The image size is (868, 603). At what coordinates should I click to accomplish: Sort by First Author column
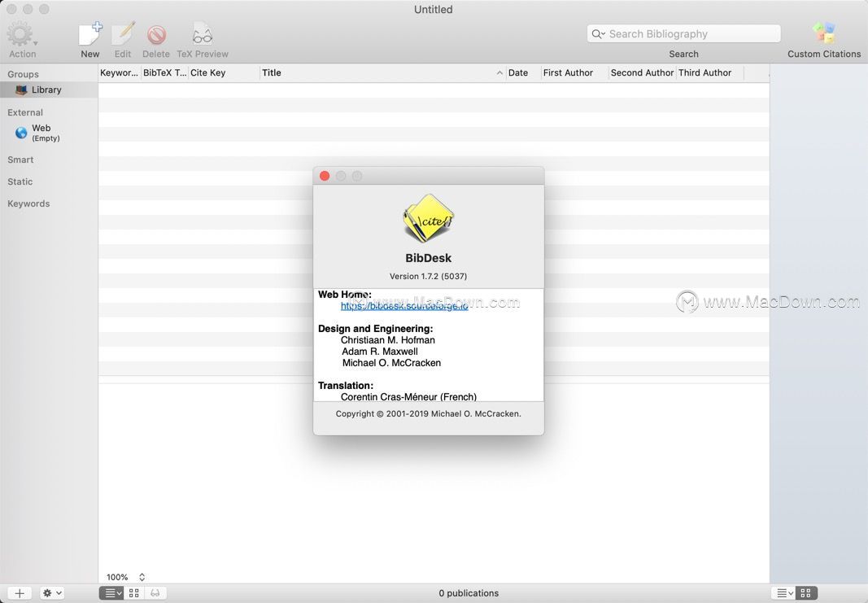coord(574,72)
